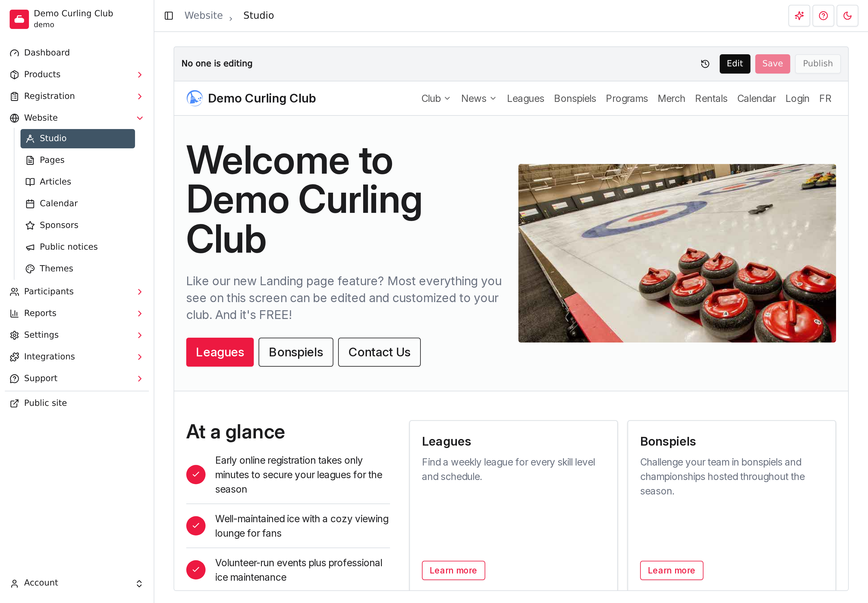Expand the Registration section

pyautogui.click(x=77, y=96)
